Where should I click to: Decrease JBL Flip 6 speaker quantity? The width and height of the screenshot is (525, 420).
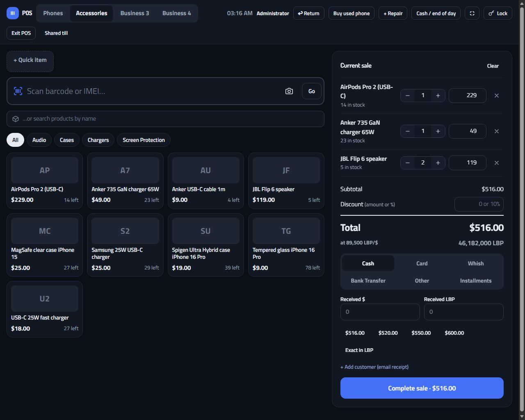click(408, 163)
